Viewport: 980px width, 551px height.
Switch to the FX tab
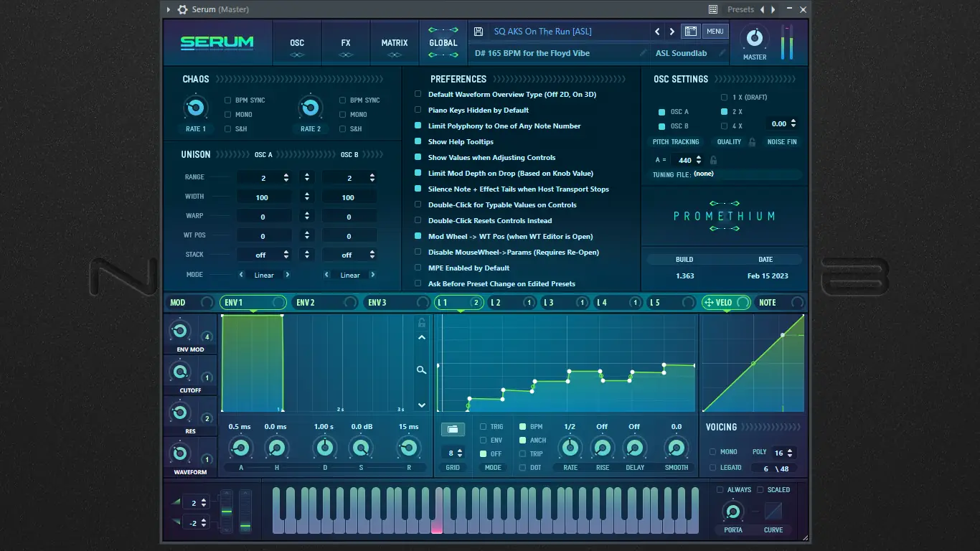click(x=346, y=43)
